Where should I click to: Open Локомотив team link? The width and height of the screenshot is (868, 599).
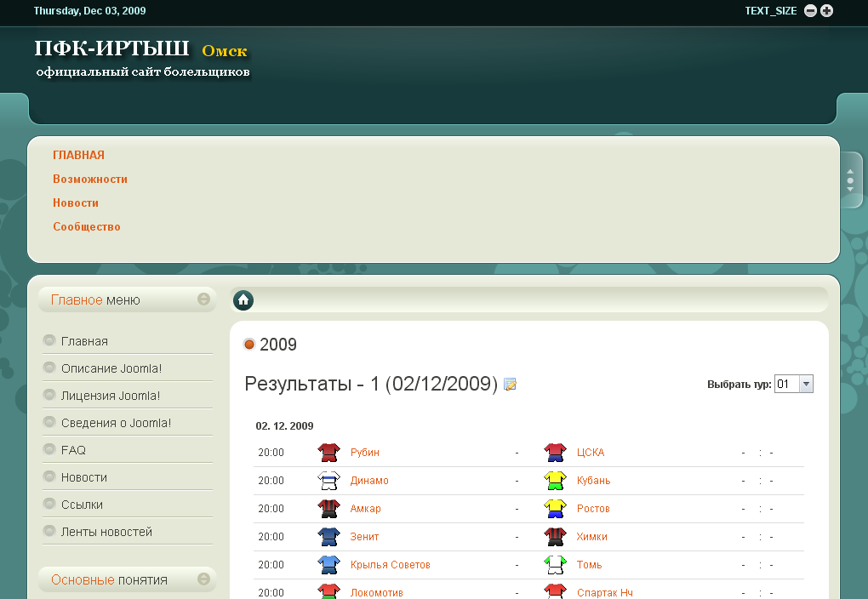(x=376, y=592)
